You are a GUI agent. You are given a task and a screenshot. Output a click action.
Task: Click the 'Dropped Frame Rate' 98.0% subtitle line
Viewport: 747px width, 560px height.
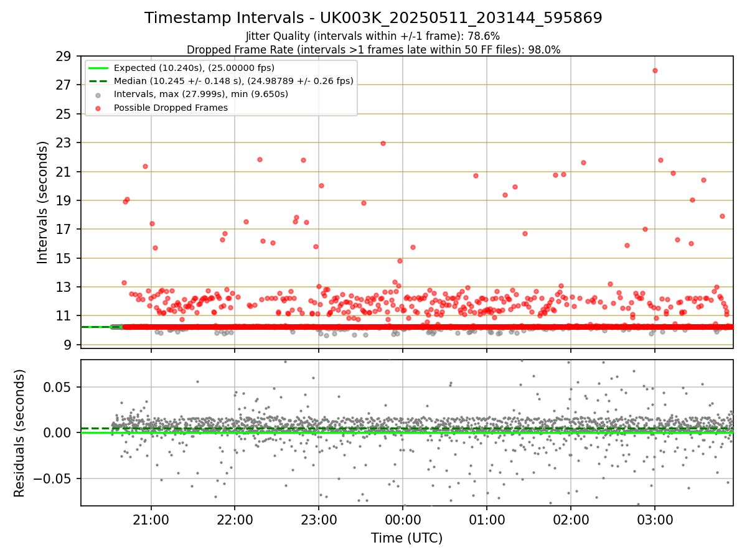(x=374, y=50)
